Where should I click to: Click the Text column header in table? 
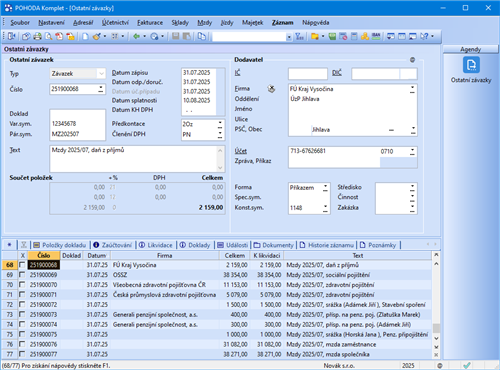pyautogui.click(x=358, y=256)
